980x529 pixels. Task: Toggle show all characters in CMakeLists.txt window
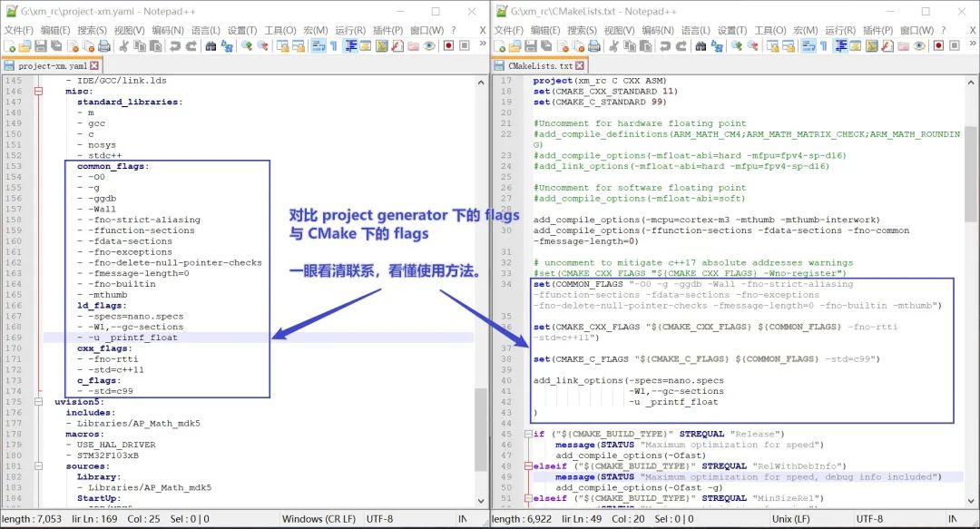pos(824,45)
